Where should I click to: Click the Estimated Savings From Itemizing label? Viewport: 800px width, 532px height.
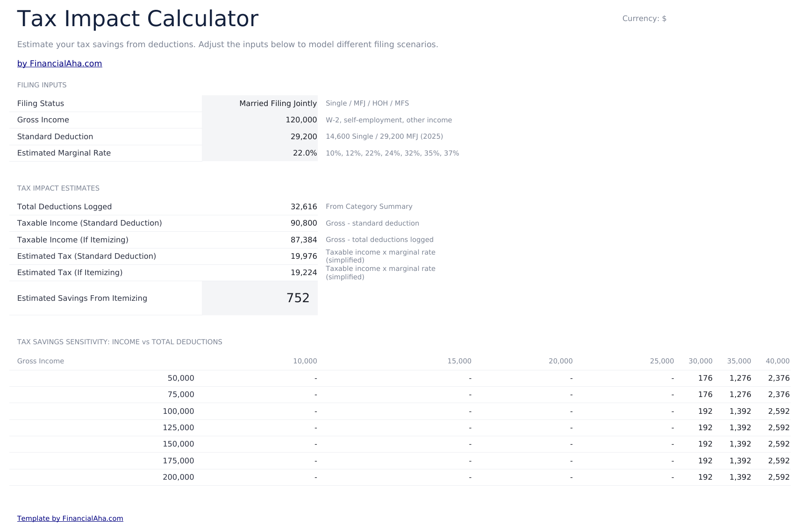pos(82,298)
